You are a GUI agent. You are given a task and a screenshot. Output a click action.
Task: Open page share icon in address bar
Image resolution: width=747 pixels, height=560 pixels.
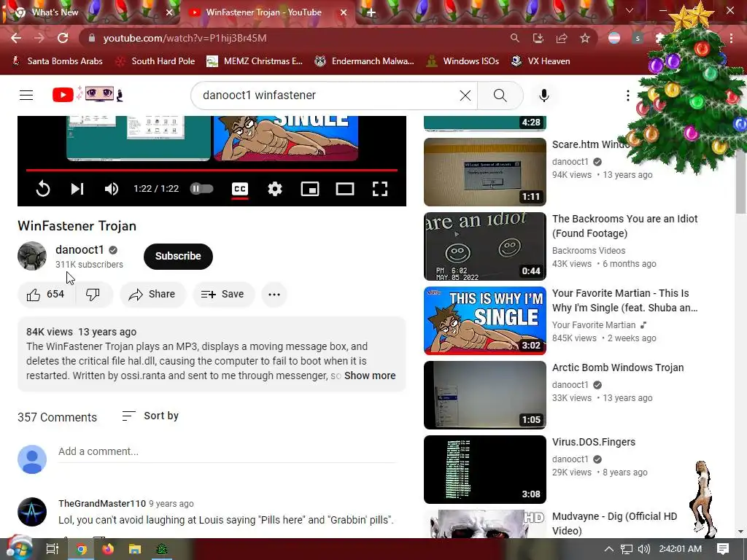pyautogui.click(x=562, y=38)
